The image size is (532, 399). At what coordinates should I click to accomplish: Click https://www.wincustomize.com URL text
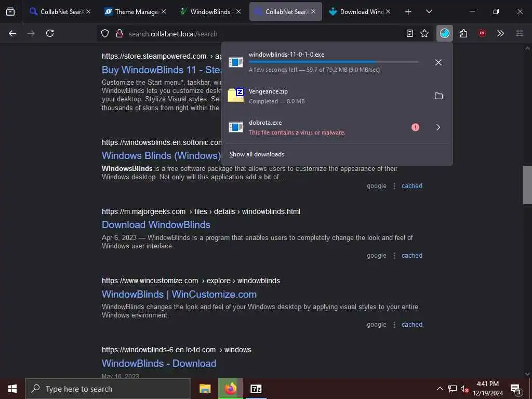click(x=150, y=281)
